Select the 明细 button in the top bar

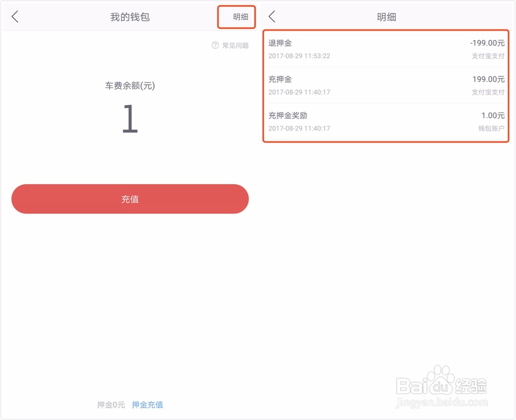(x=237, y=16)
